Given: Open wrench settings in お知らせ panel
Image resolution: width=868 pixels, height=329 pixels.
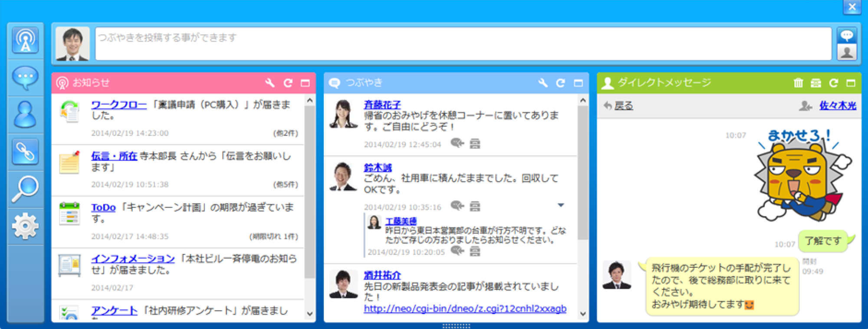Looking at the screenshot, I should (x=270, y=83).
